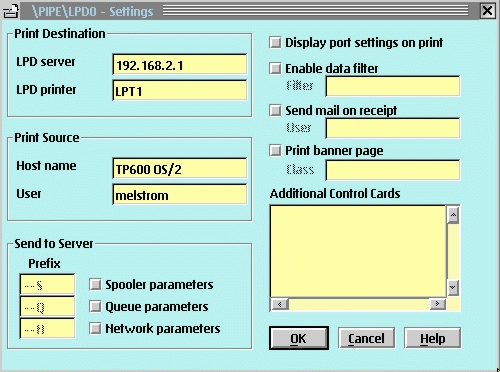
Task: Enable Network parameters checkbox
Action: coord(95,329)
